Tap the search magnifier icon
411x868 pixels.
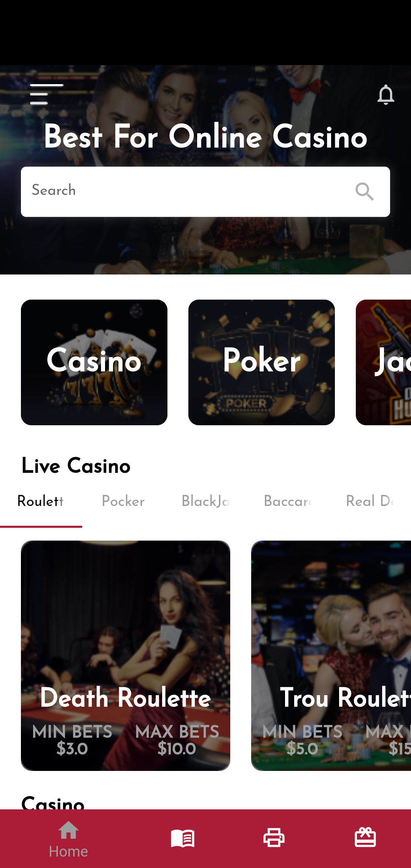pyautogui.click(x=364, y=191)
